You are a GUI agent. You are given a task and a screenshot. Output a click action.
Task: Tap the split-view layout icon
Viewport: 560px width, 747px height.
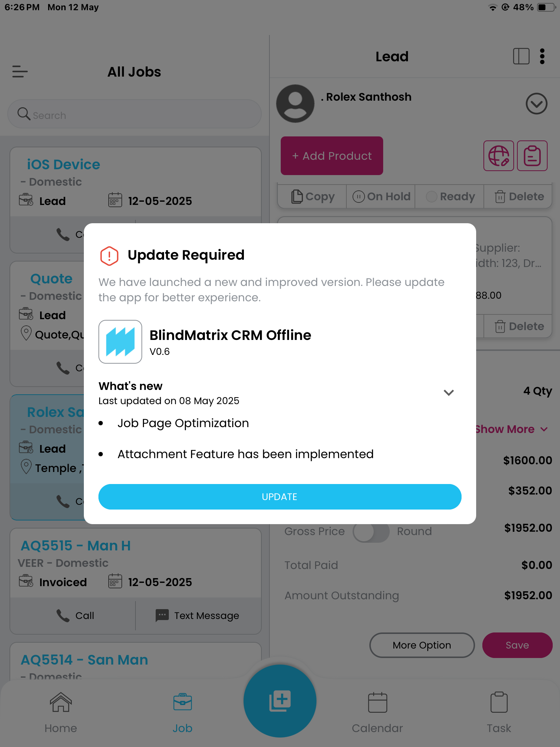pyautogui.click(x=521, y=57)
